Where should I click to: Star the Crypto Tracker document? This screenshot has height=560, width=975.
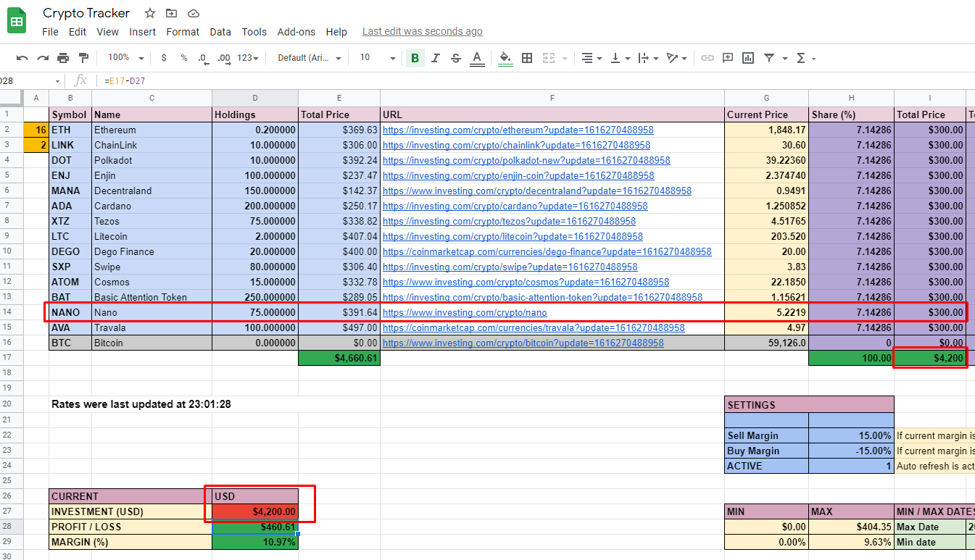pos(150,13)
